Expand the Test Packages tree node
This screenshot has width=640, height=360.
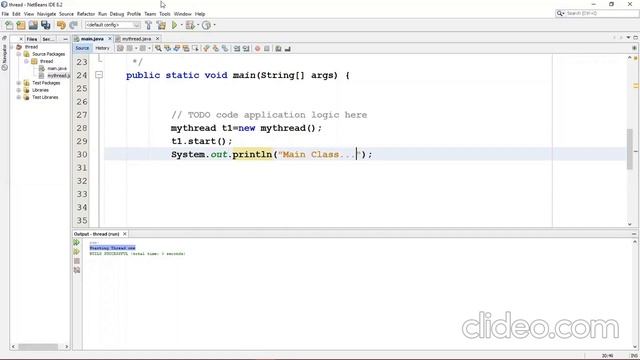point(19,83)
